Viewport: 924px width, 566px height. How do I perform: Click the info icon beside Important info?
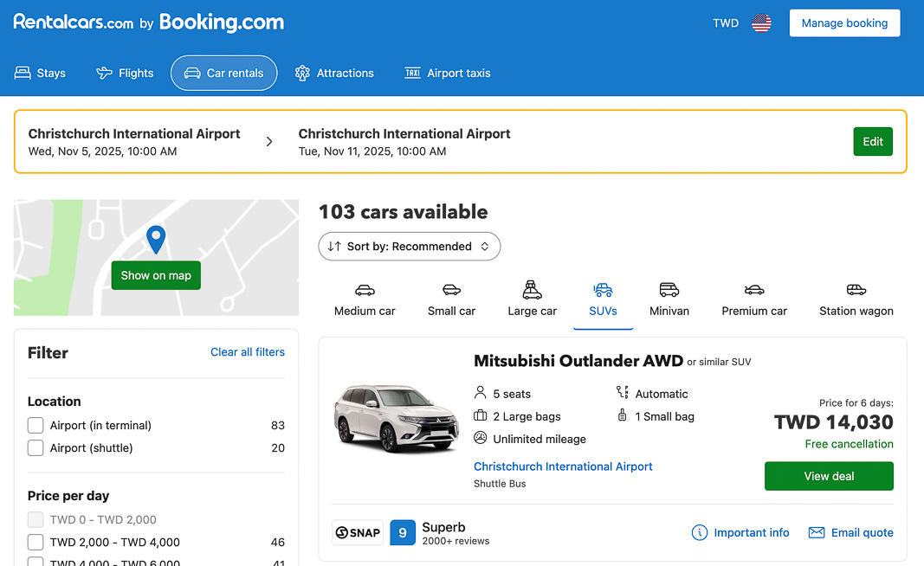(x=700, y=532)
